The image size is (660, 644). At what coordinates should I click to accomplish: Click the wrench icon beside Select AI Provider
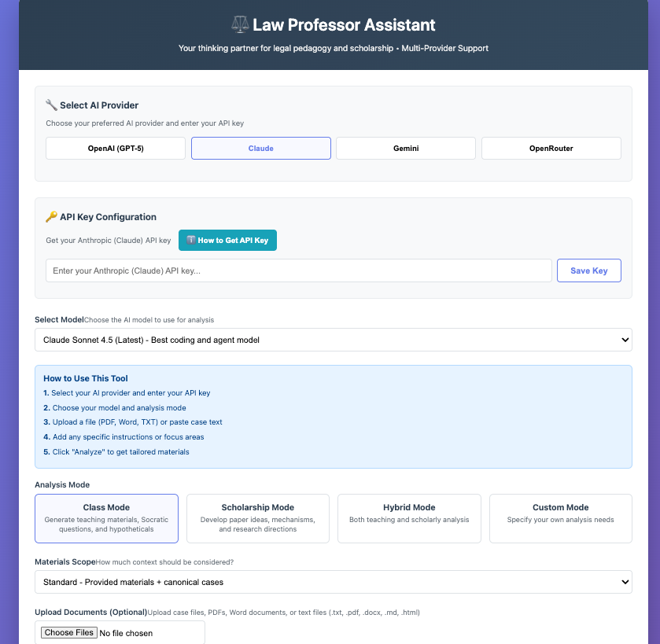[x=51, y=105]
